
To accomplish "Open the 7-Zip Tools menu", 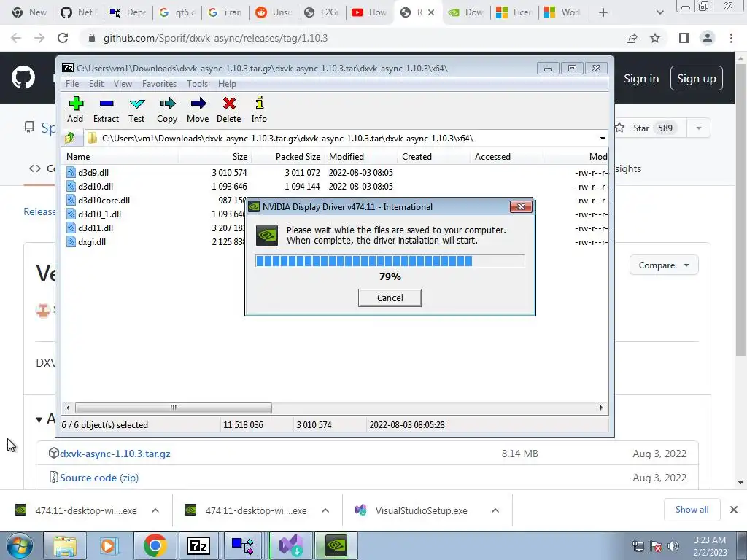I will tap(197, 84).
